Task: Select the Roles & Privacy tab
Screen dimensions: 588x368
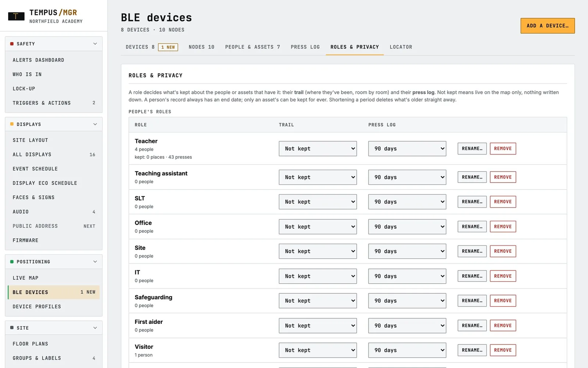Action: 355,47
